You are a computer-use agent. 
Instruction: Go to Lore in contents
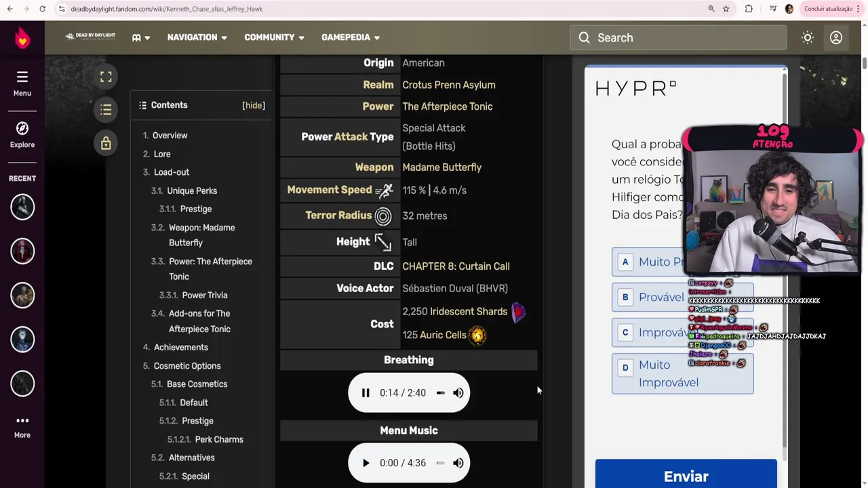[162, 154]
